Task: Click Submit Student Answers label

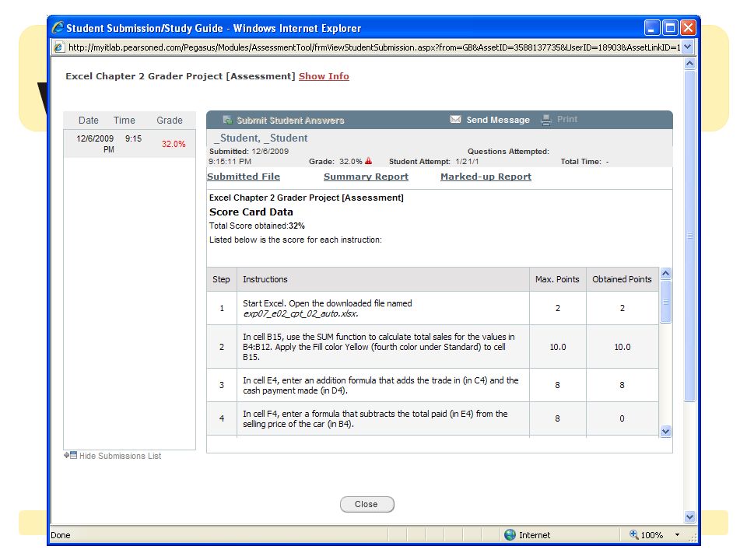Action: [290, 121]
